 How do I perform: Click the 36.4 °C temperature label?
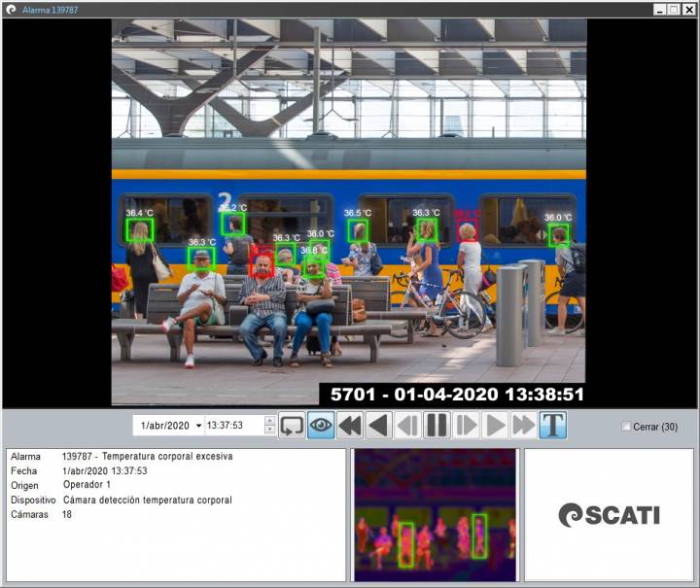point(139,213)
